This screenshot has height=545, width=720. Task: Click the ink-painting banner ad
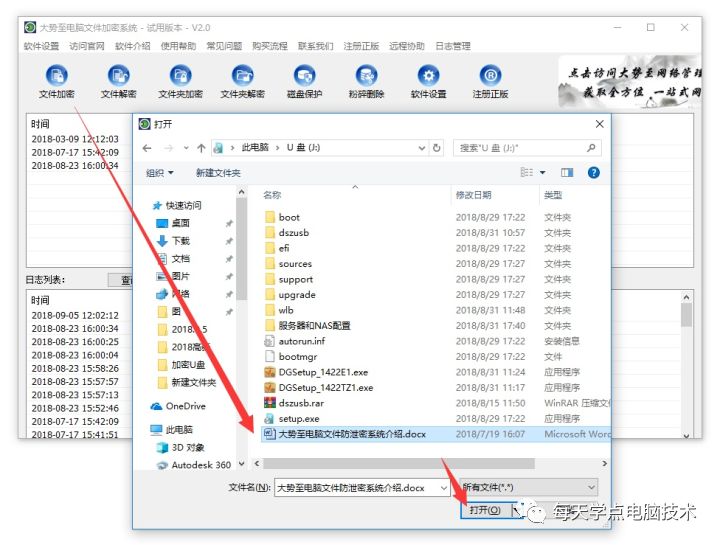tap(630, 82)
